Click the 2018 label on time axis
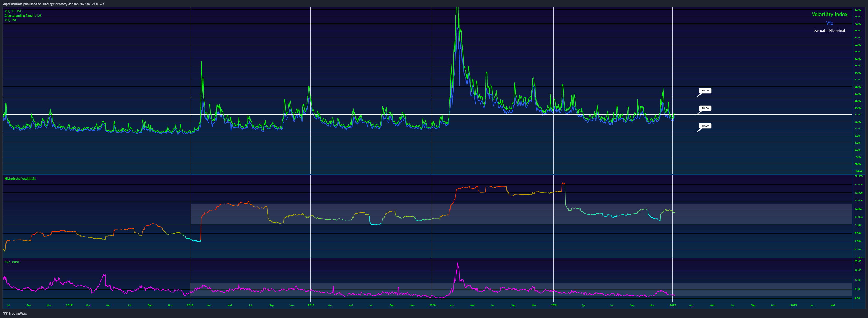868x318 pixels. pos(190,305)
